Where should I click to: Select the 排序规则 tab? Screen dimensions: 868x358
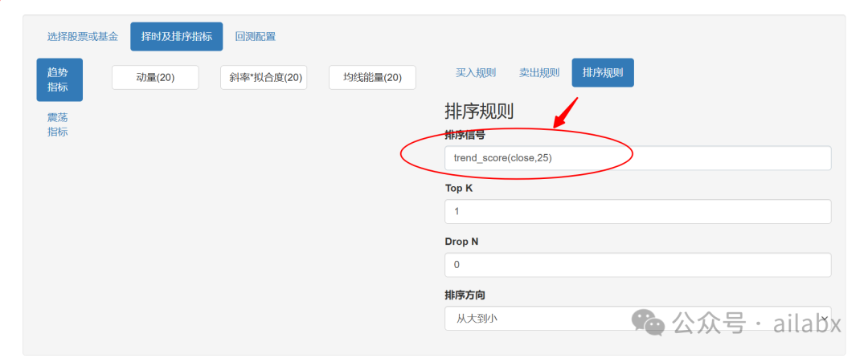(603, 73)
